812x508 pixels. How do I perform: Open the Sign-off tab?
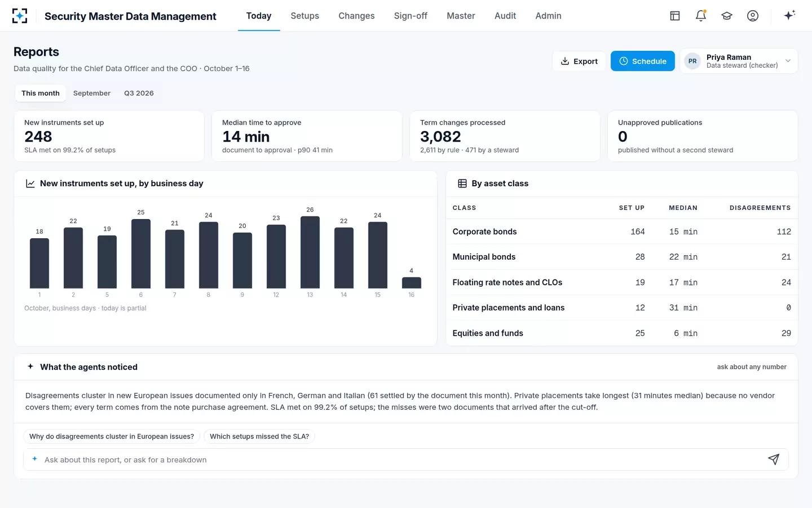click(411, 16)
